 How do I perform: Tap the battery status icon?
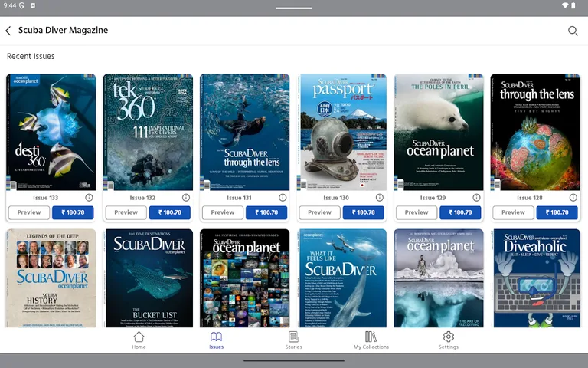(x=573, y=5)
